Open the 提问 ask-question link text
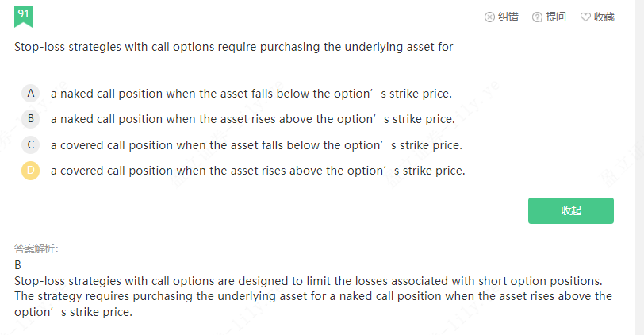Image resolution: width=644 pixels, height=335 pixels. pyautogui.click(x=556, y=17)
